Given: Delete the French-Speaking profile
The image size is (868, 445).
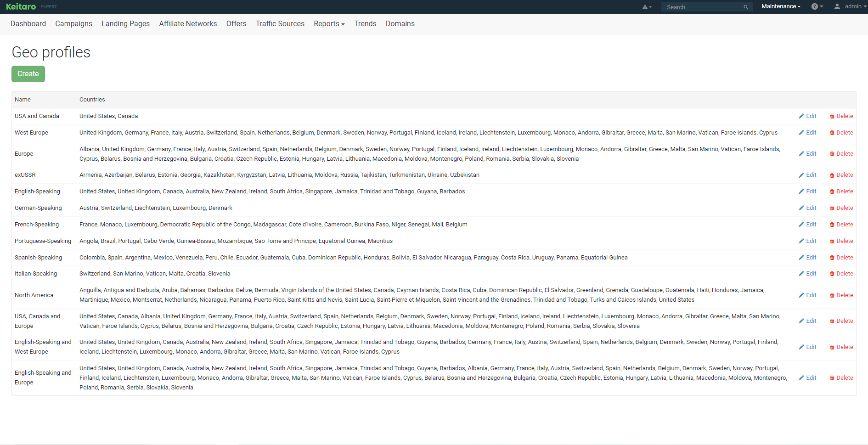Looking at the screenshot, I should tap(841, 225).
